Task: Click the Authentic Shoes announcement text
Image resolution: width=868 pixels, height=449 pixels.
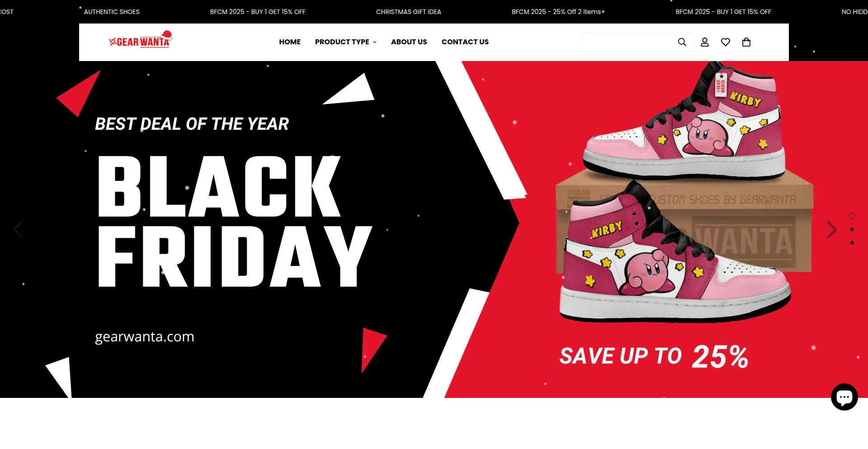Action: pyautogui.click(x=112, y=12)
